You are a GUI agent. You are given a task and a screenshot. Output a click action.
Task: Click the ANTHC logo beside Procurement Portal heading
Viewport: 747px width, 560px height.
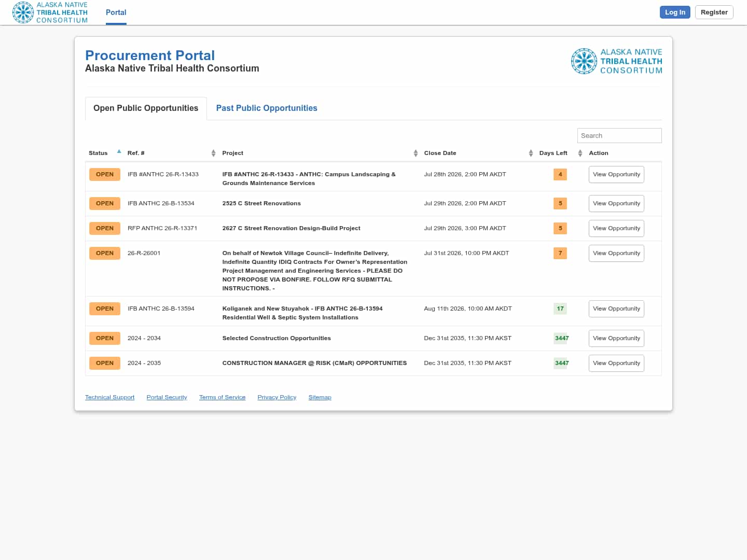616,61
